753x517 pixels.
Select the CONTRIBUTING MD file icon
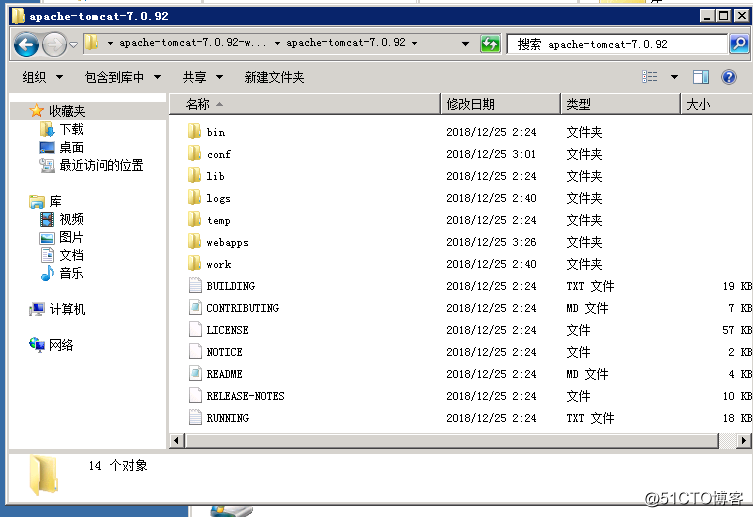click(195, 307)
